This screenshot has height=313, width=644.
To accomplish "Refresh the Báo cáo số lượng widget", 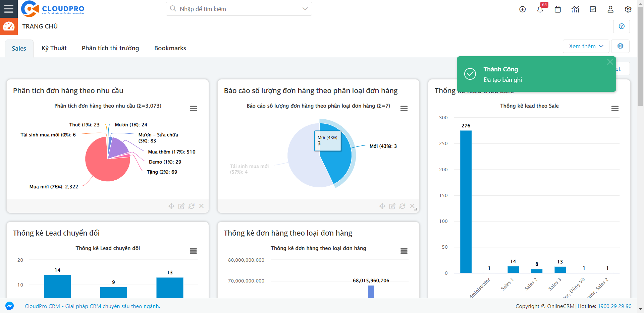I will click(402, 206).
